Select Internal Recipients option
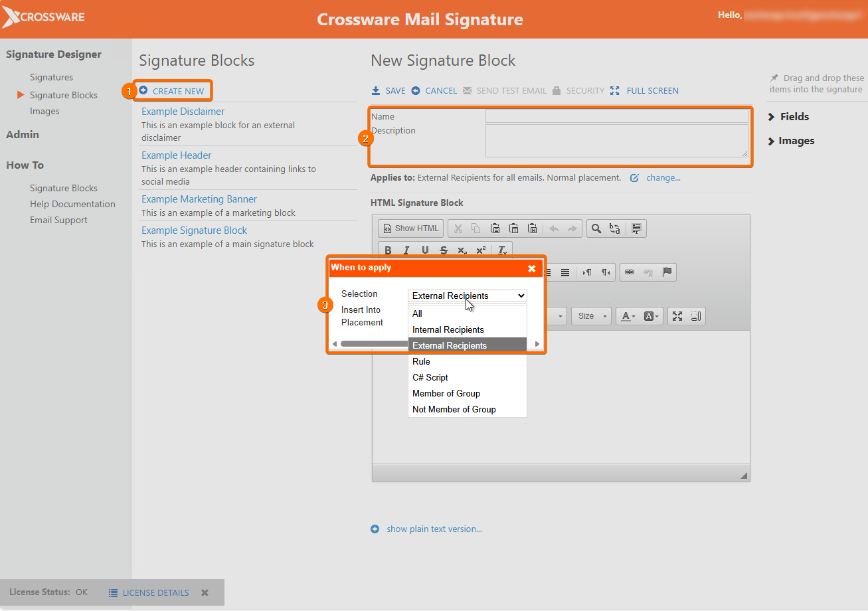868x611 pixels. [x=448, y=329]
